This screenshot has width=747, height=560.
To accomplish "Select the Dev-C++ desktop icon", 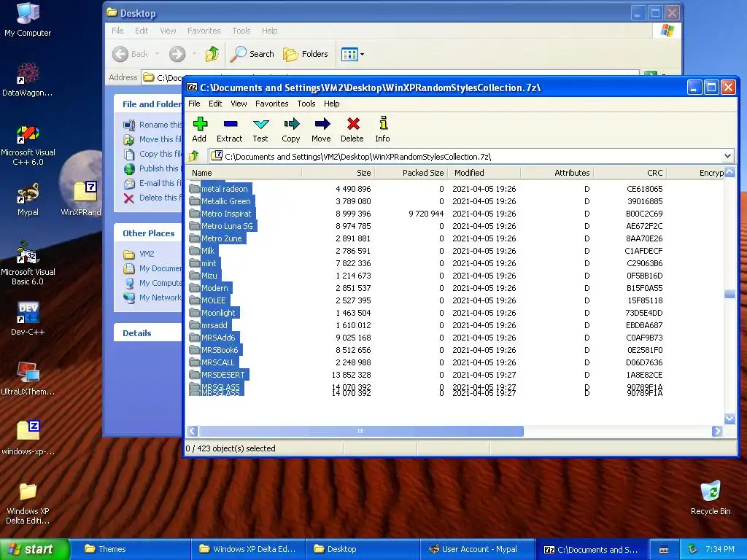I will pyautogui.click(x=28, y=319).
